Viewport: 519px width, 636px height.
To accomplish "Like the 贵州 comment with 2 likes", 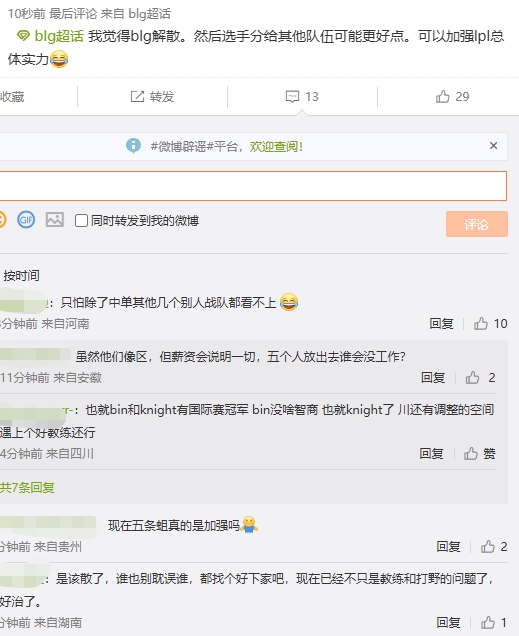I will coord(494,547).
